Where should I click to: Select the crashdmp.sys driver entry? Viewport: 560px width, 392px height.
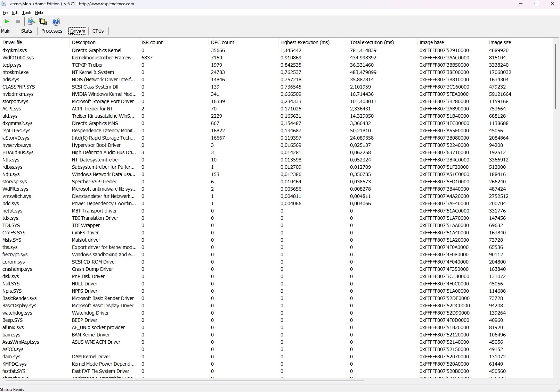[17, 269]
